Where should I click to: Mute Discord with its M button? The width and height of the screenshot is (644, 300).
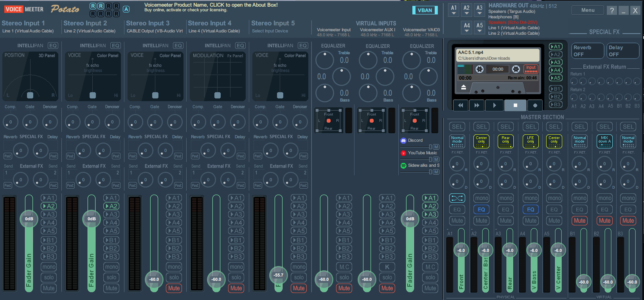[436, 147]
